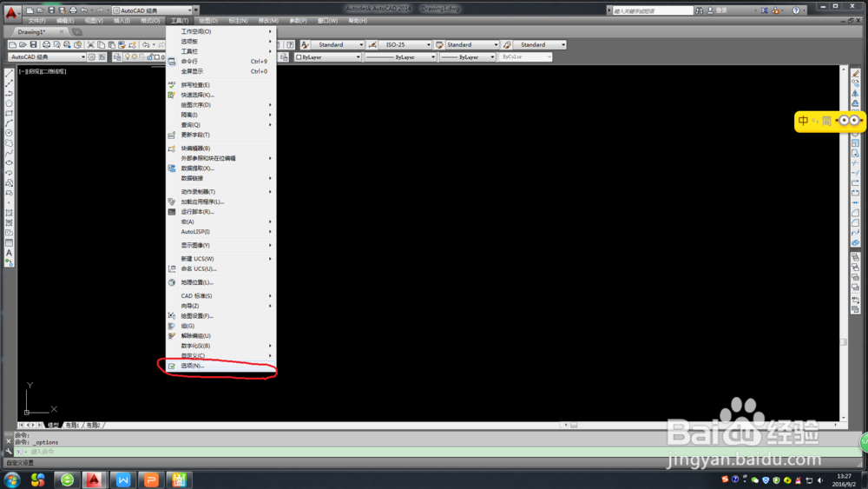Click Help question mark toolbar icon
The height and width of the screenshot is (489, 868).
(290, 45)
